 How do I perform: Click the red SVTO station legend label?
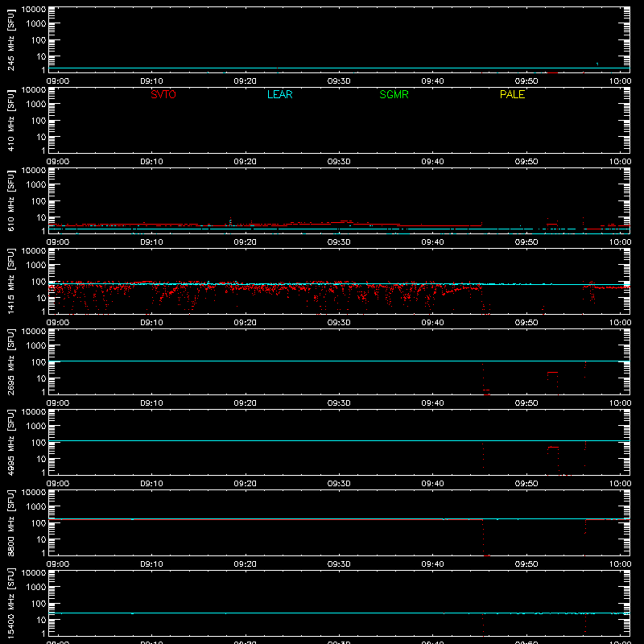[x=163, y=94]
